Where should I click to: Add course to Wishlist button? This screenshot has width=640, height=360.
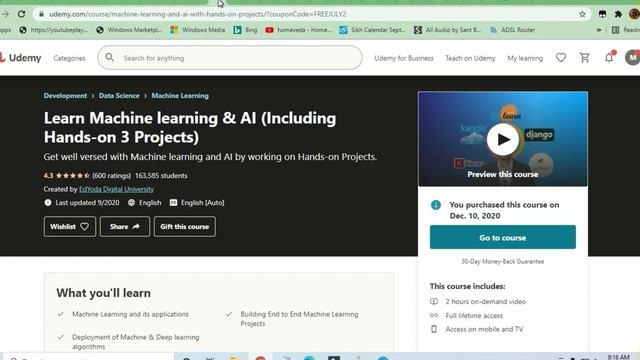coord(70,227)
